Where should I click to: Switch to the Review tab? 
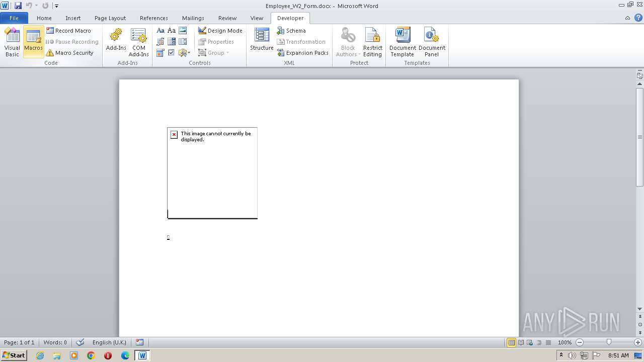pos(227,18)
